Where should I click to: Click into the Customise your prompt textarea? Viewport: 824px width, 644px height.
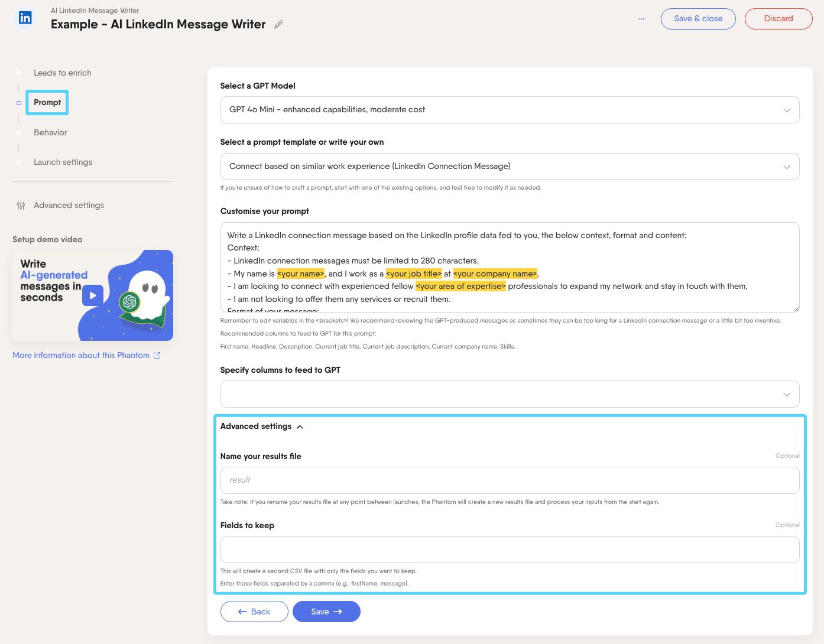[510, 267]
